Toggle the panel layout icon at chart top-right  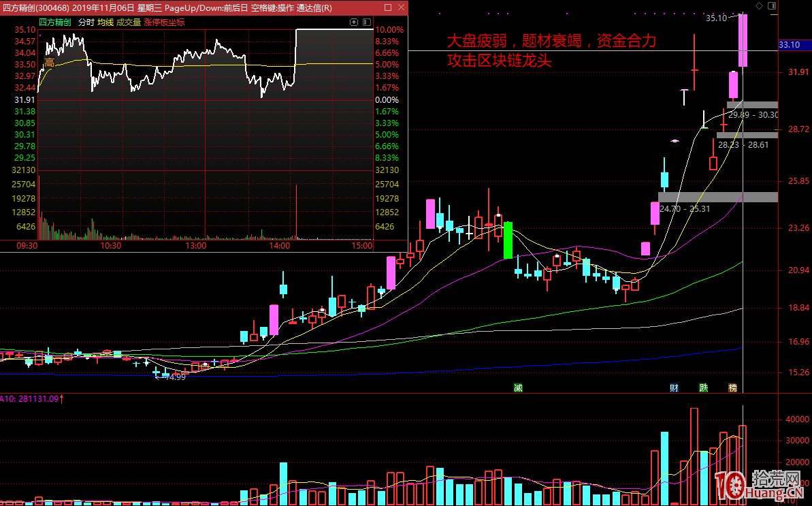click(x=772, y=5)
